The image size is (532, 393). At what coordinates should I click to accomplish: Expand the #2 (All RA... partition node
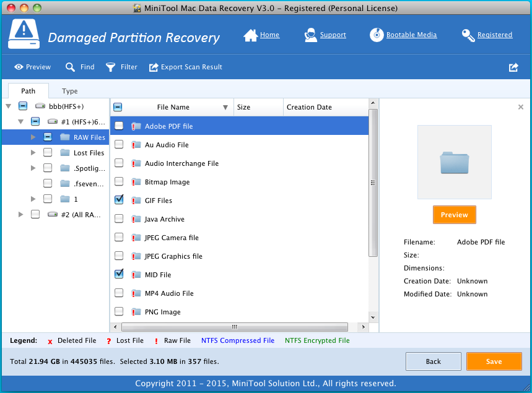pyautogui.click(x=20, y=214)
